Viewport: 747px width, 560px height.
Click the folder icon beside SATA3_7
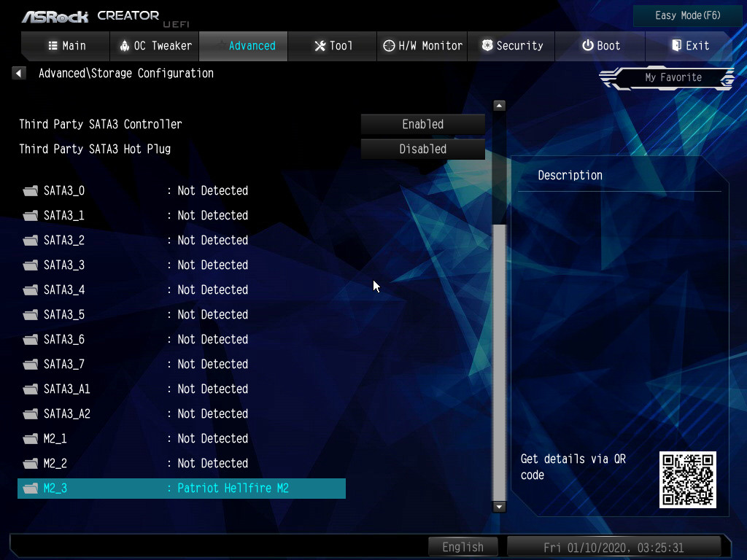tap(30, 365)
